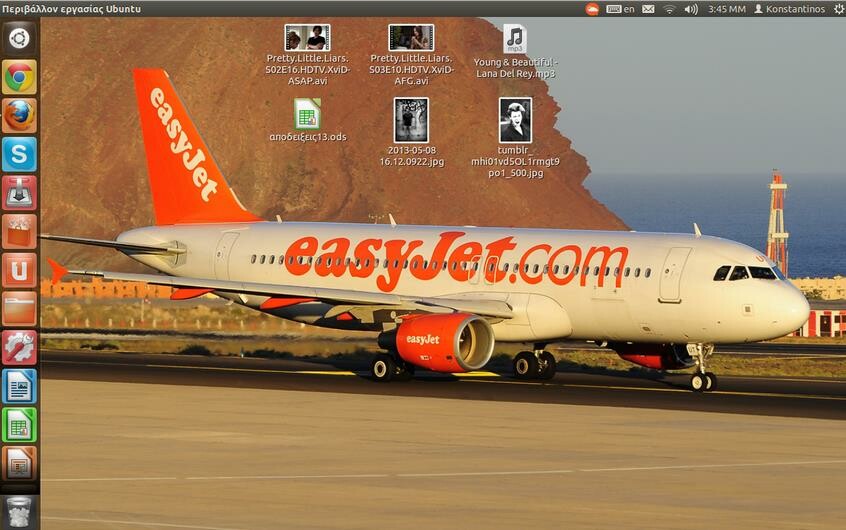Open keyboard layout en indicator
The height and width of the screenshot is (530, 846).
click(x=620, y=9)
